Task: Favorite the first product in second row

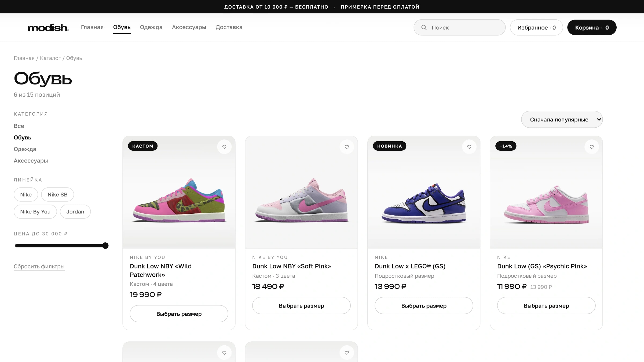Action: coord(224,353)
